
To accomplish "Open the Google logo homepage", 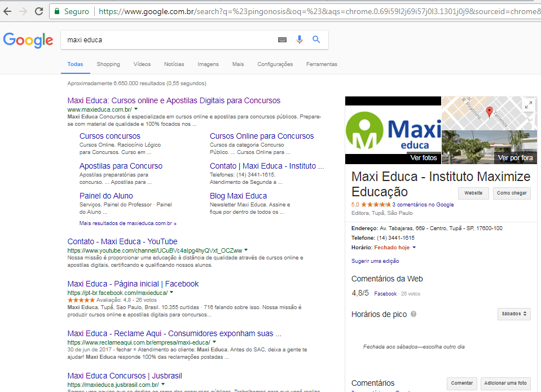I will [28, 41].
